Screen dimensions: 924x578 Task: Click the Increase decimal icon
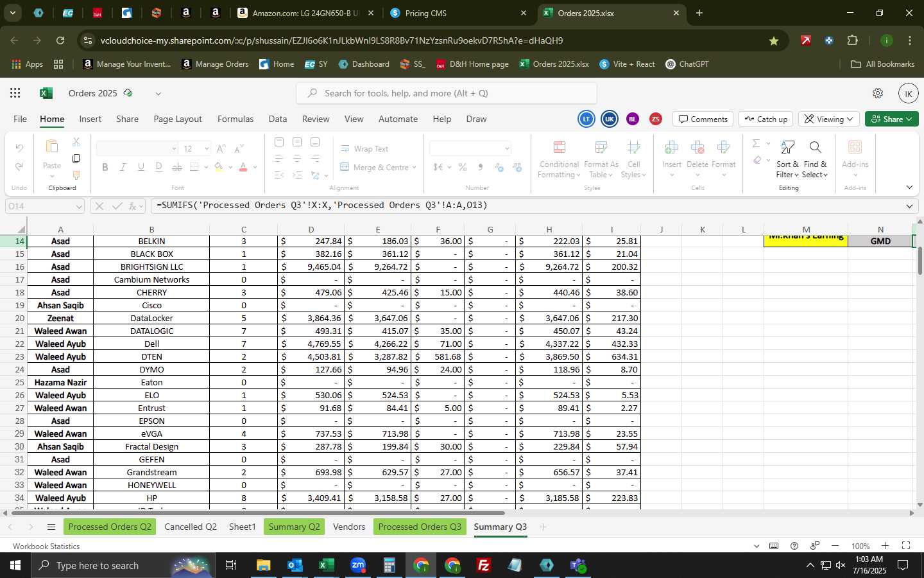click(x=499, y=167)
